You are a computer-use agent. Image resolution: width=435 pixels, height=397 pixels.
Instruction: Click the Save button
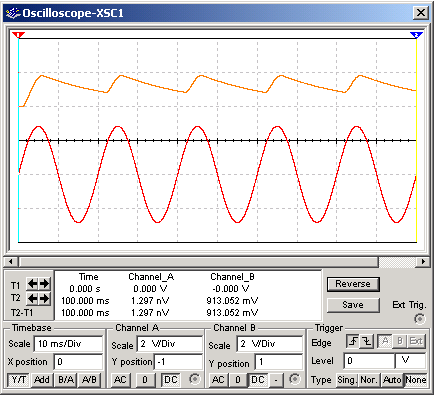(x=353, y=305)
